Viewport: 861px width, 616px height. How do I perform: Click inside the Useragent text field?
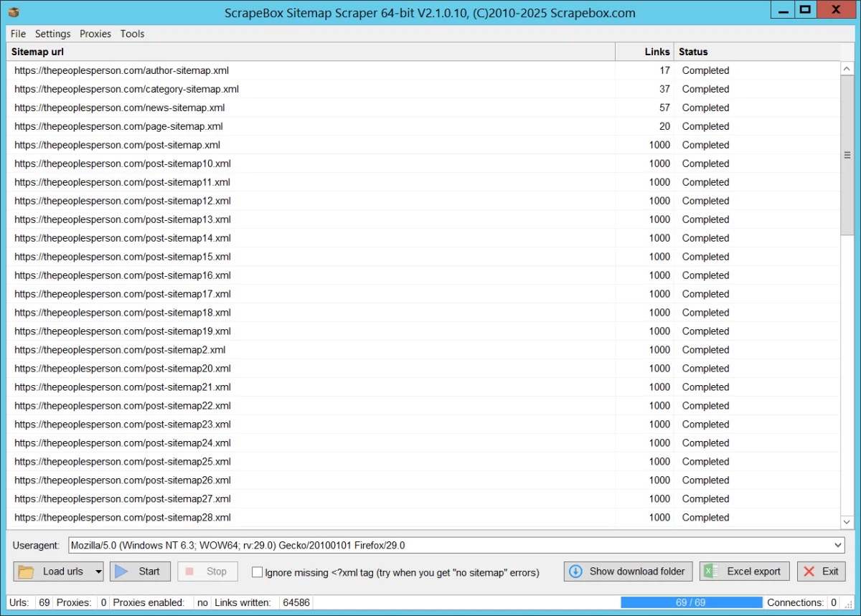pos(450,546)
